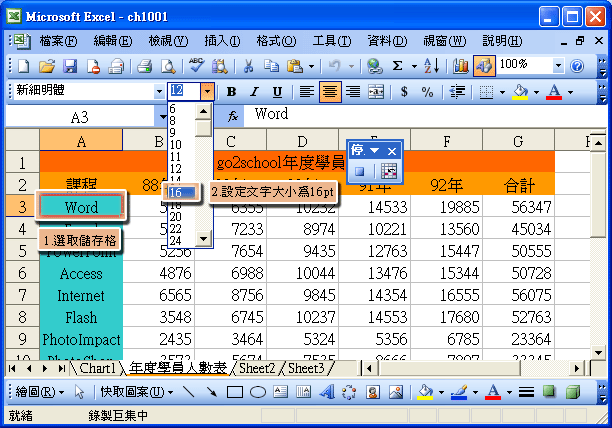Click the AutoSum sigma icon
612x428 pixels.
click(x=398, y=66)
